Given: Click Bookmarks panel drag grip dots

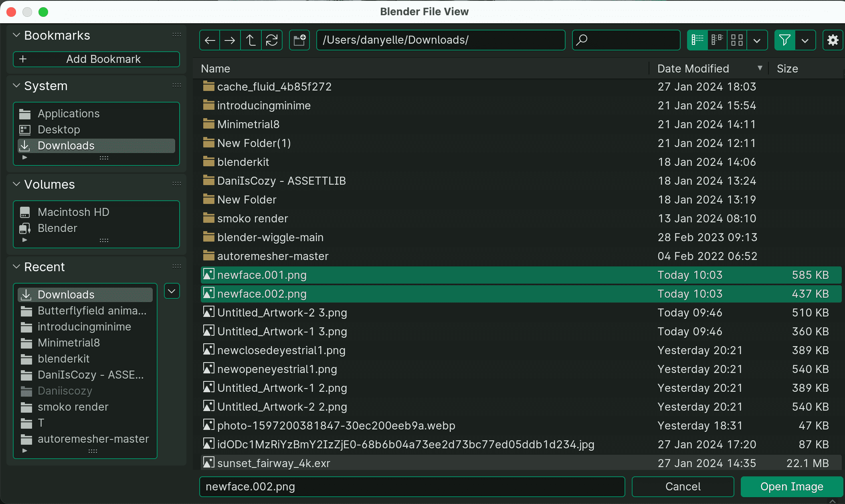Looking at the screenshot, I should click(x=177, y=35).
